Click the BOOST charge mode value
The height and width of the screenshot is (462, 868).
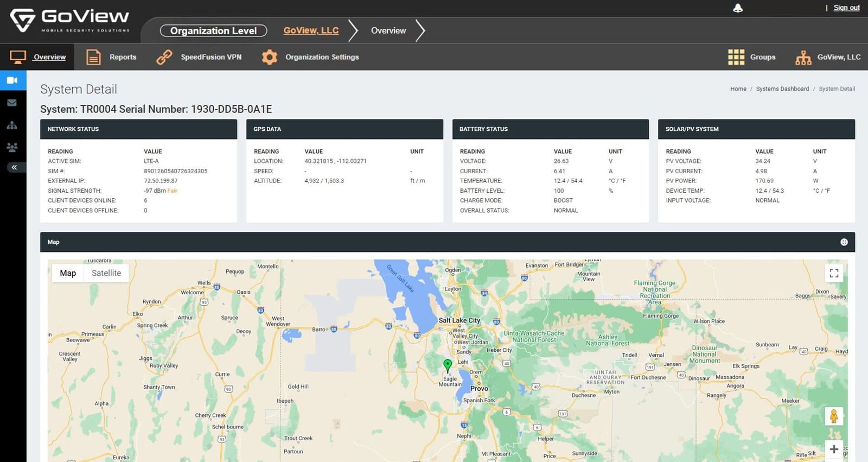[563, 200]
